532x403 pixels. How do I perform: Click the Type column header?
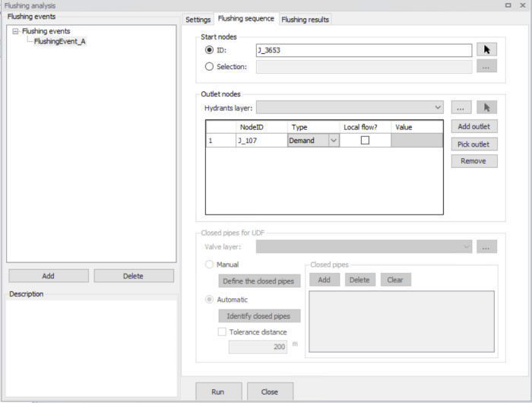tap(313, 127)
